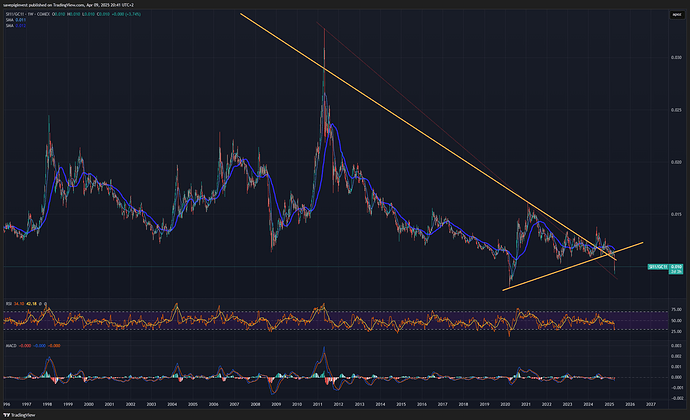Click the MACD indicator legend label
Image resolution: width=690 pixels, height=420 pixels.
pos(11,346)
